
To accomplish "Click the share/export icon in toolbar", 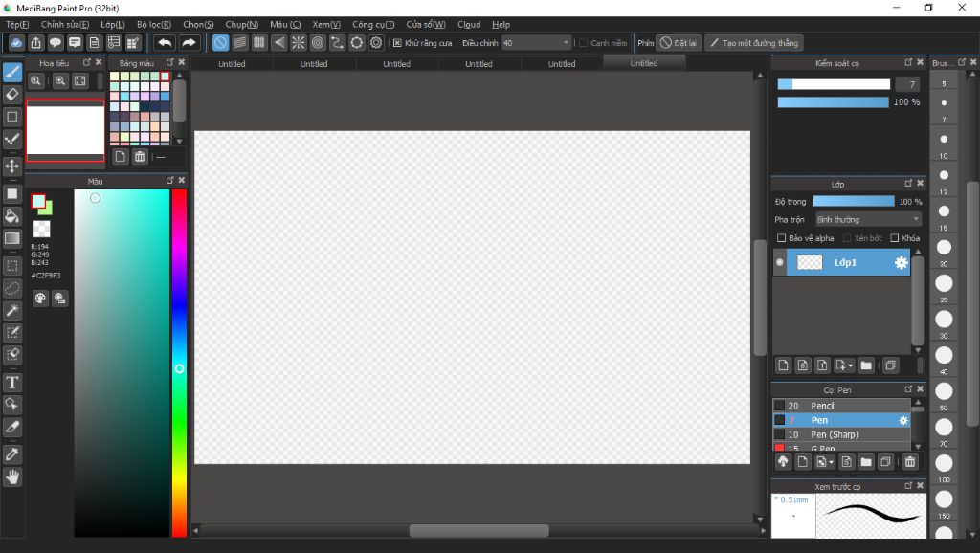I will coord(36,43).
